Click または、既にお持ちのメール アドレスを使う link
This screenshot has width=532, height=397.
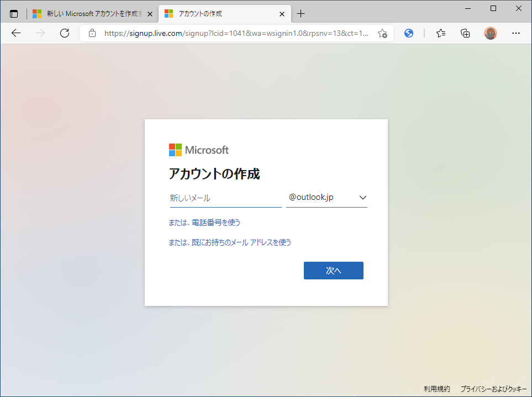[x=230, y=242]
